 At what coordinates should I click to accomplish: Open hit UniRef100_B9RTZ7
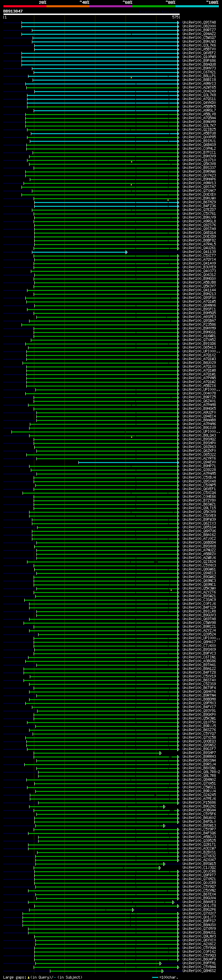pos(199,30)
